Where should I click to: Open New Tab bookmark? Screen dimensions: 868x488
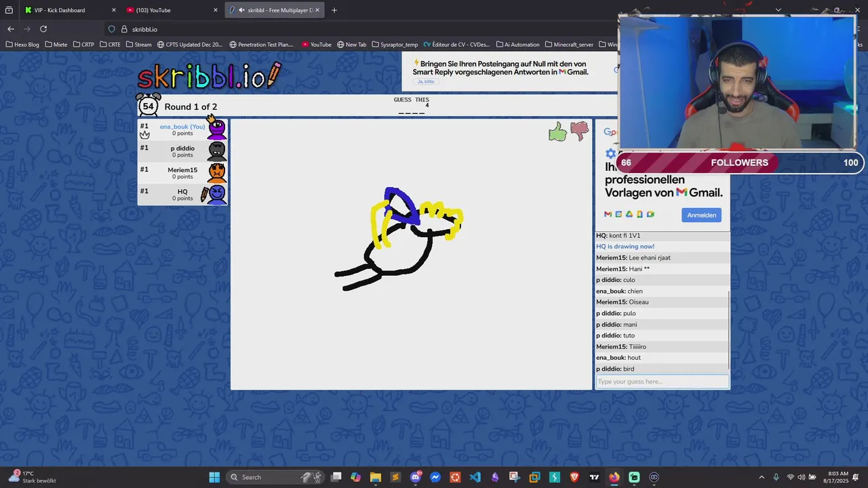point(352,45)
